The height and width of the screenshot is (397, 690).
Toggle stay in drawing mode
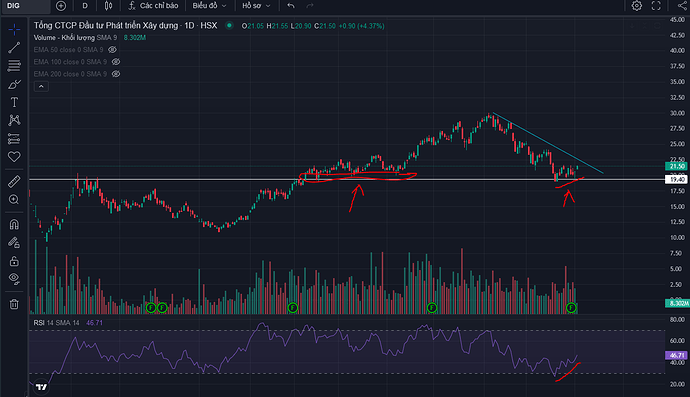click(x=14, y=243)
